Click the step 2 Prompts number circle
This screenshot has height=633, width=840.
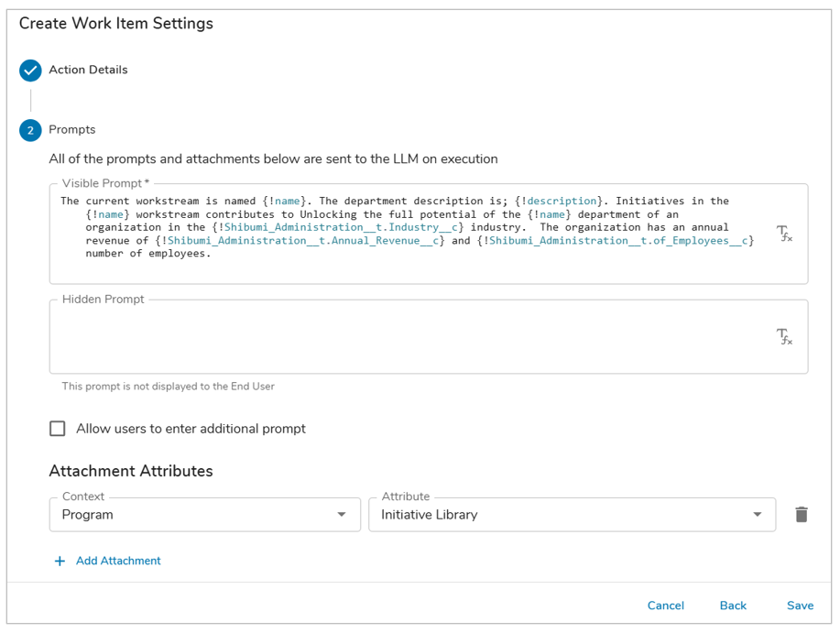pos(30,131)
